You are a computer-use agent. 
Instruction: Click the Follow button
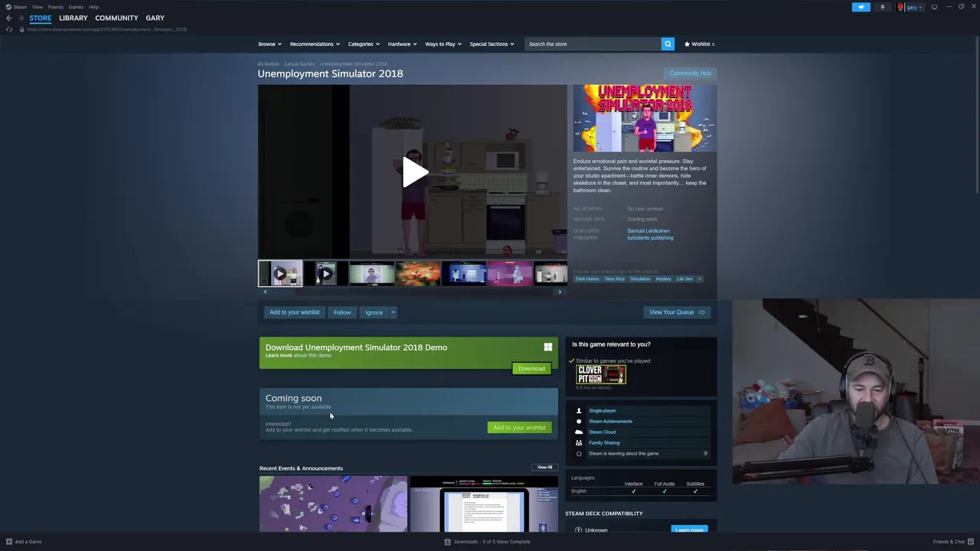click(342, 312)
